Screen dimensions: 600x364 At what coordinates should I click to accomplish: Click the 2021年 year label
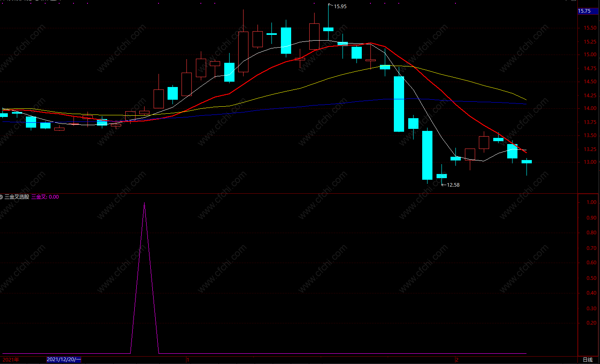point(11,360)
